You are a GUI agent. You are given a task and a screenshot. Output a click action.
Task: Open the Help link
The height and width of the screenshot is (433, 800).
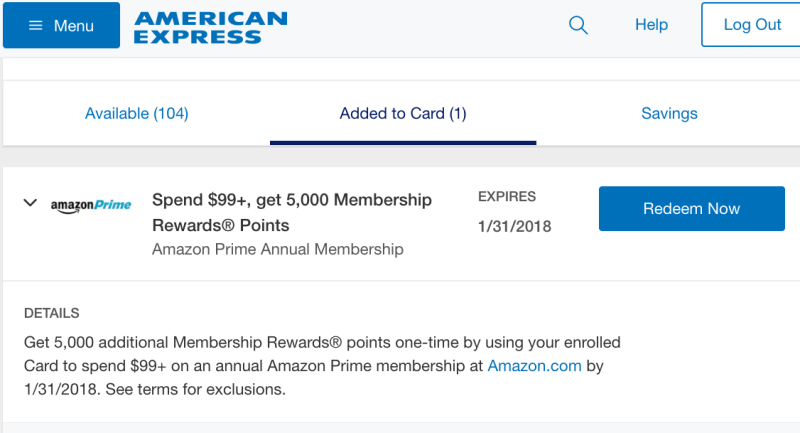651,24
